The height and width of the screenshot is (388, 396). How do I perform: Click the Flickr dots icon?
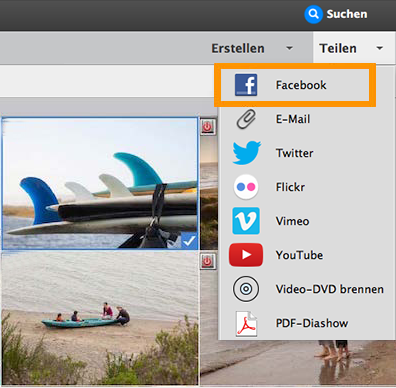[x=246, y=187]
